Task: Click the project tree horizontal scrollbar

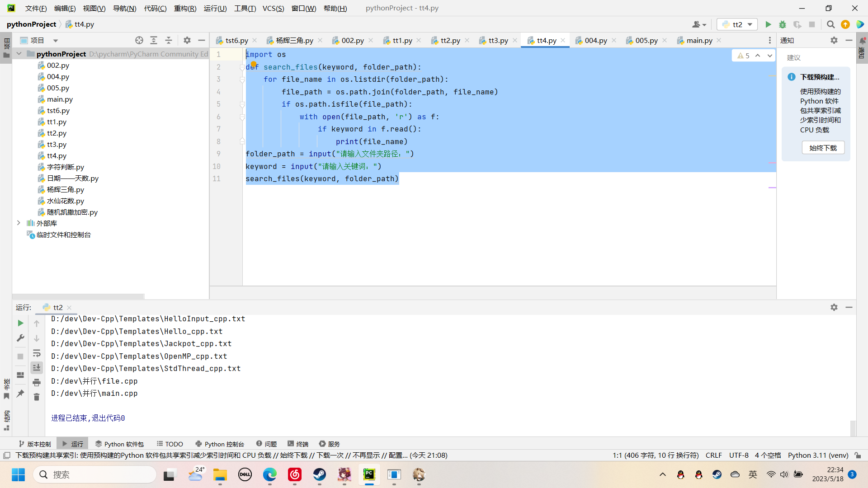Action: coord(78,296)
